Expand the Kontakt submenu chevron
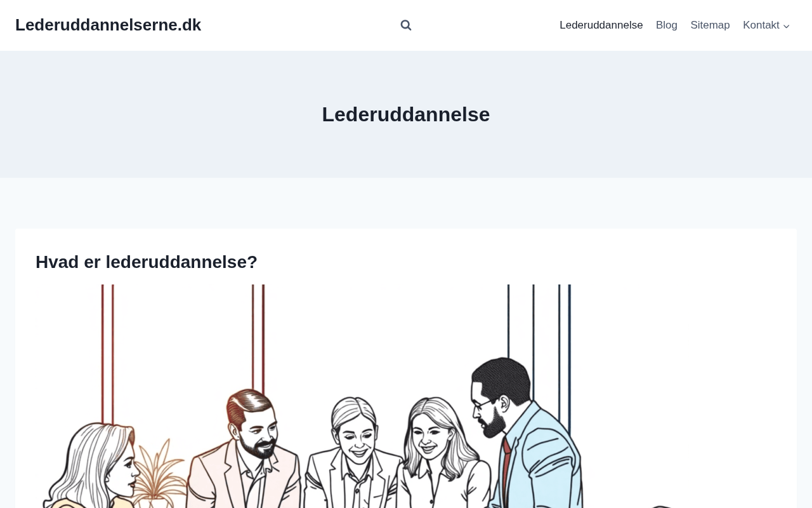 (x=787, y=26)
